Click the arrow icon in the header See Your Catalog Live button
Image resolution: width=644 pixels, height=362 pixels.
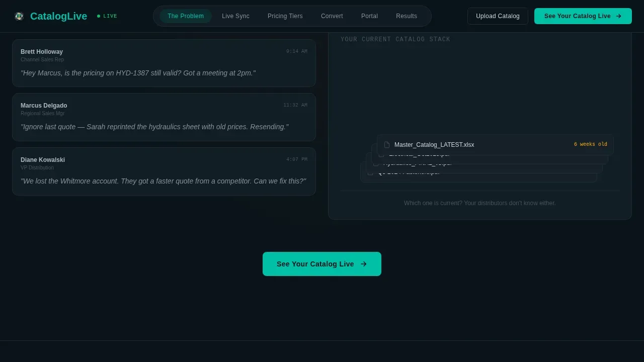[x=619, y=16]
